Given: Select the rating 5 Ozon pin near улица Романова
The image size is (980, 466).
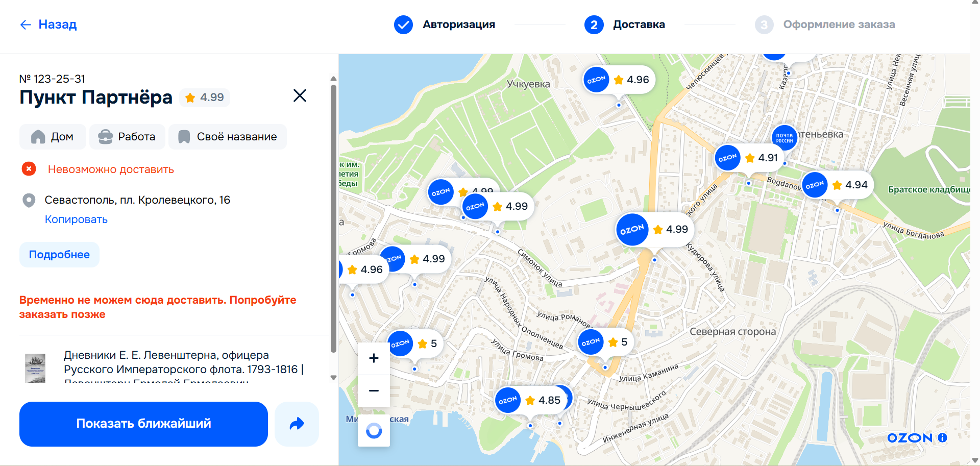Looking at the screenshot, I should click(605, 342).
